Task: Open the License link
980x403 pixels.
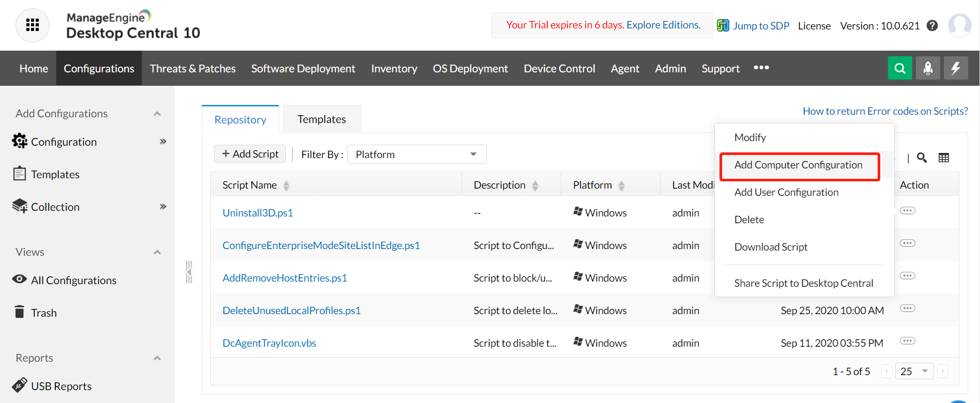Action: 814,26
